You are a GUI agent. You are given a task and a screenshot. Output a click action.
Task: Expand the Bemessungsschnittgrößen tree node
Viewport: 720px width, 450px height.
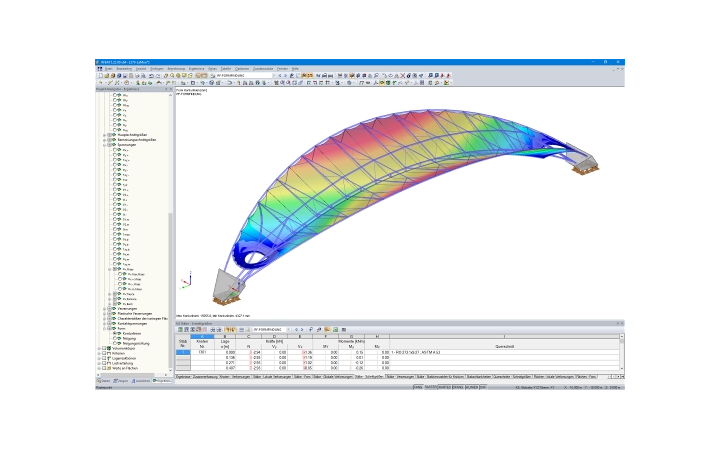point(104,140)
